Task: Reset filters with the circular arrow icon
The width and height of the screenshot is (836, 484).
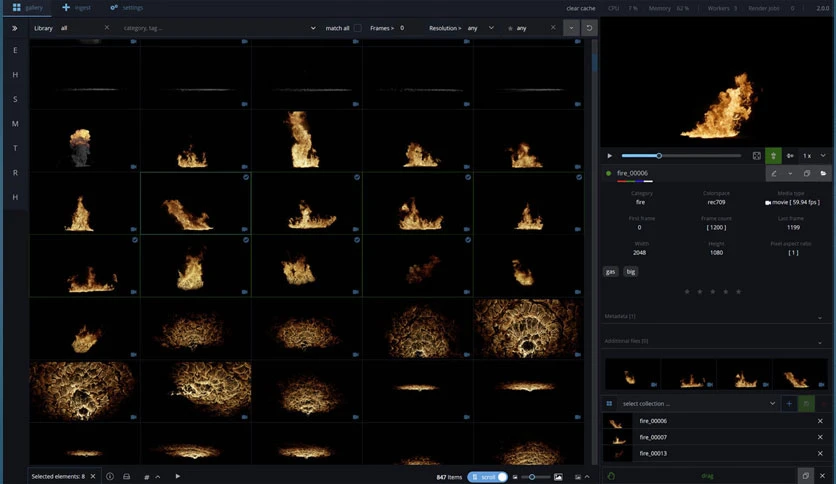Action: point(589,28)
